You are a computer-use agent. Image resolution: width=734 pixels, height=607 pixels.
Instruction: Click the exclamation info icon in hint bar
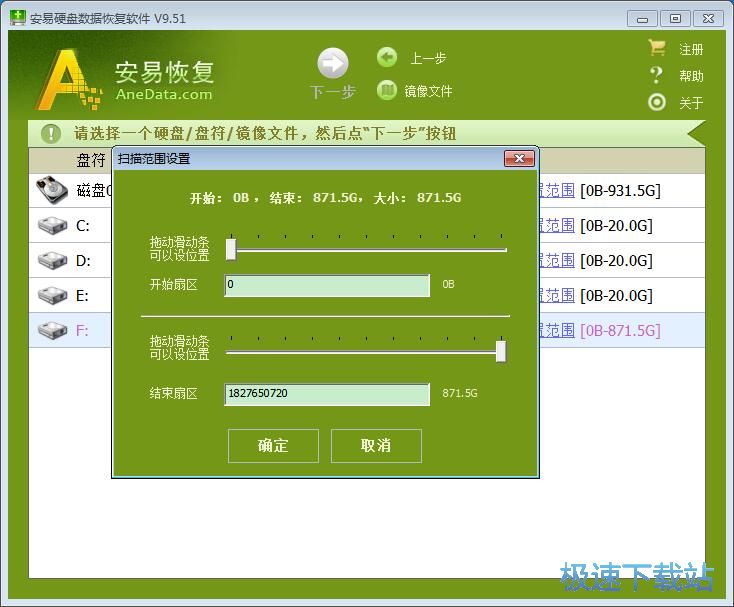tap(51, 133)
